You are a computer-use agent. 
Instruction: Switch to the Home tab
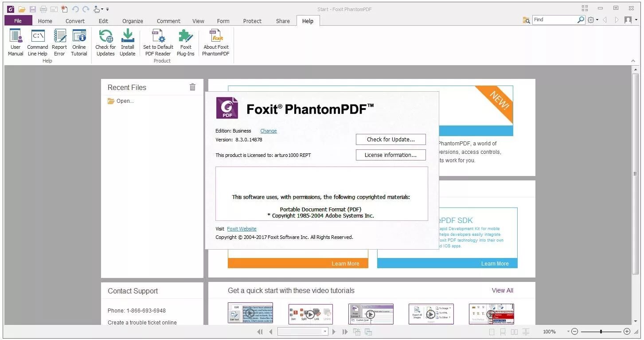click(45, 21)
